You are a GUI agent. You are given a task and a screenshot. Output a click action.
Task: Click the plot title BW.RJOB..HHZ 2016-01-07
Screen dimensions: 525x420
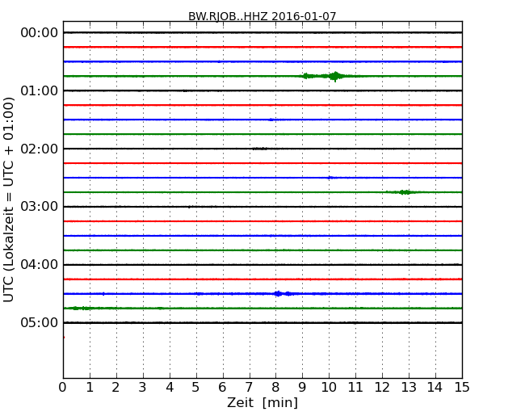coord(262,16)
